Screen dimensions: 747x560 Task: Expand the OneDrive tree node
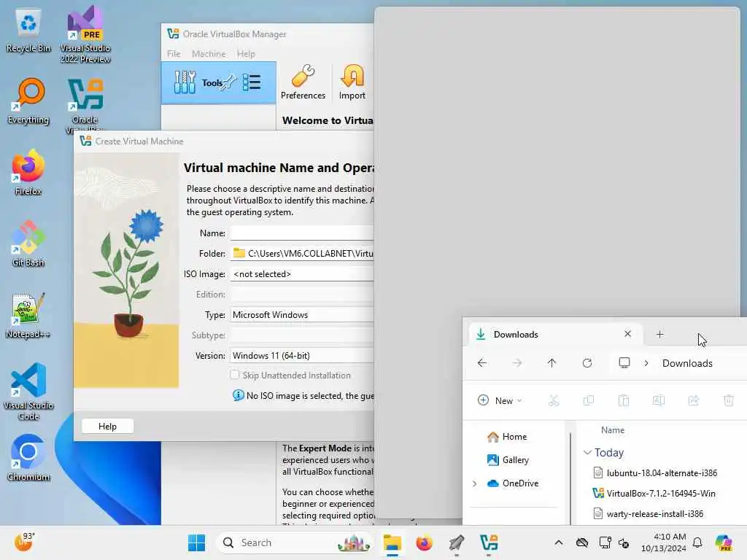(474, 483)
